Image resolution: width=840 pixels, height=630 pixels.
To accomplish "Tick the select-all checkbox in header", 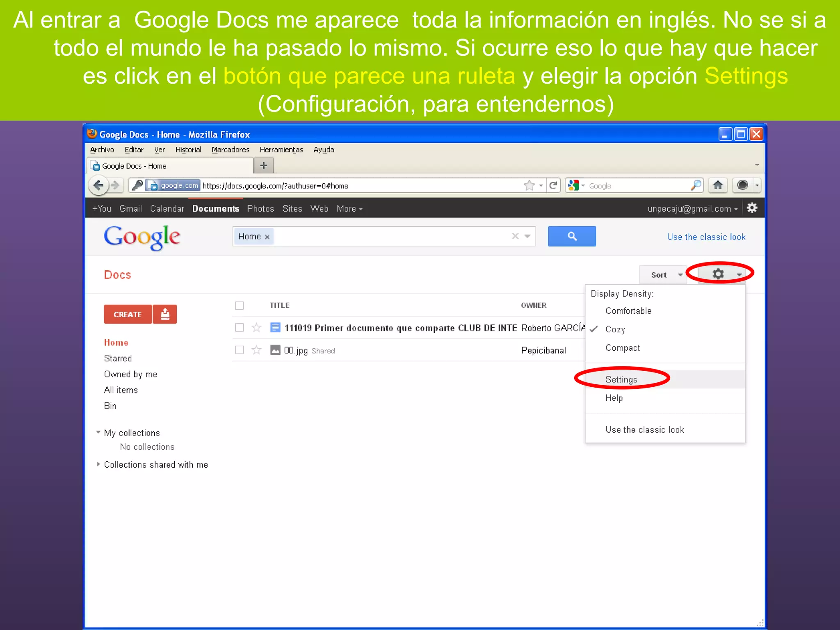I will point(240,305).
